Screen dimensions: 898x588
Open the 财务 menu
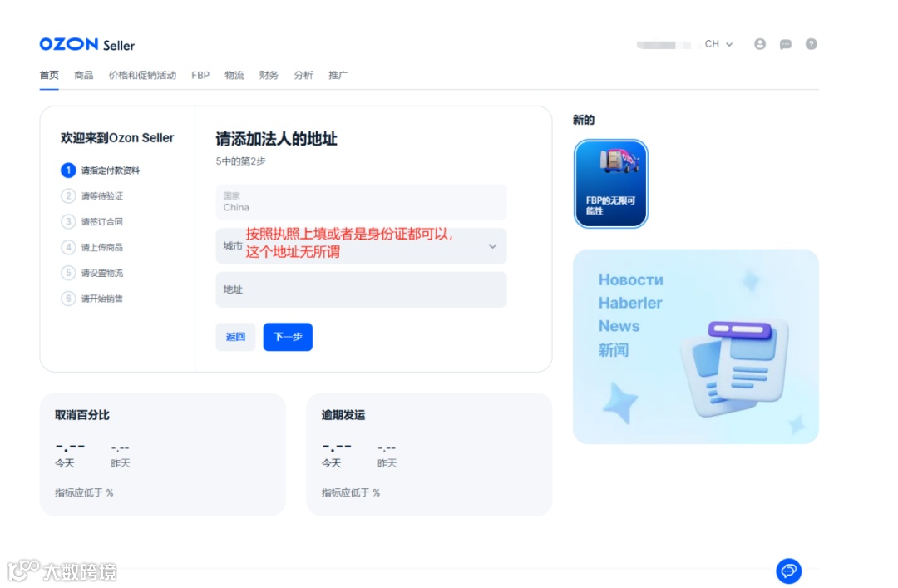(269, 75)
